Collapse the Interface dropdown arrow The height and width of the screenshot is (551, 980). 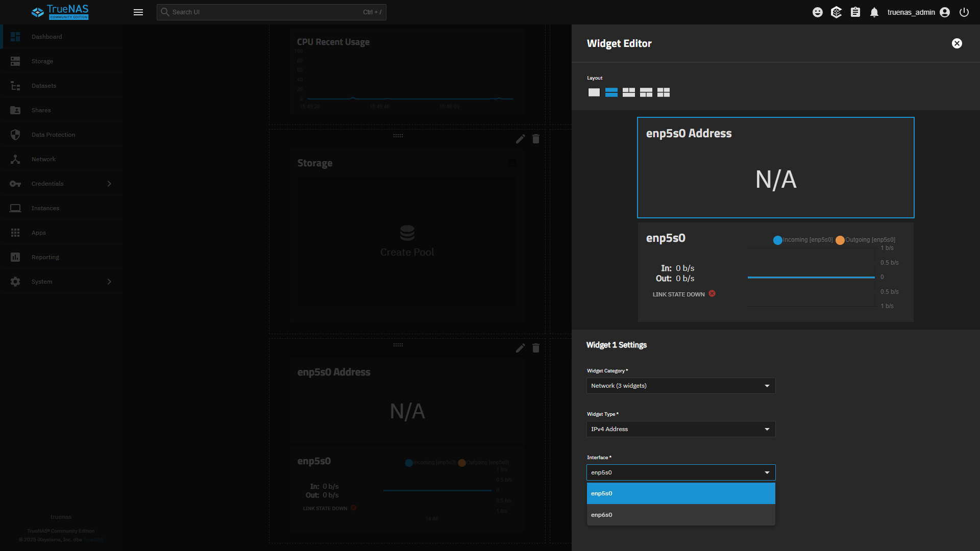pyautogui.click(x=767, y=472)
